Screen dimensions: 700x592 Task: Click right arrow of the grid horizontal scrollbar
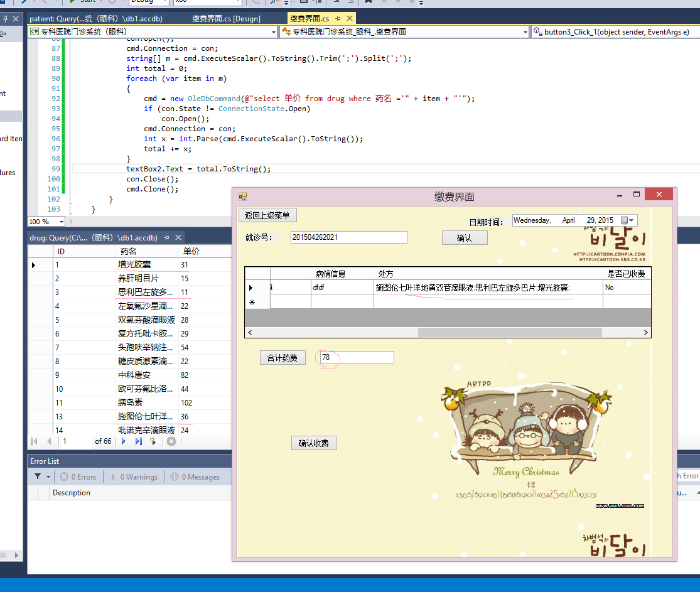pos(645,332)
